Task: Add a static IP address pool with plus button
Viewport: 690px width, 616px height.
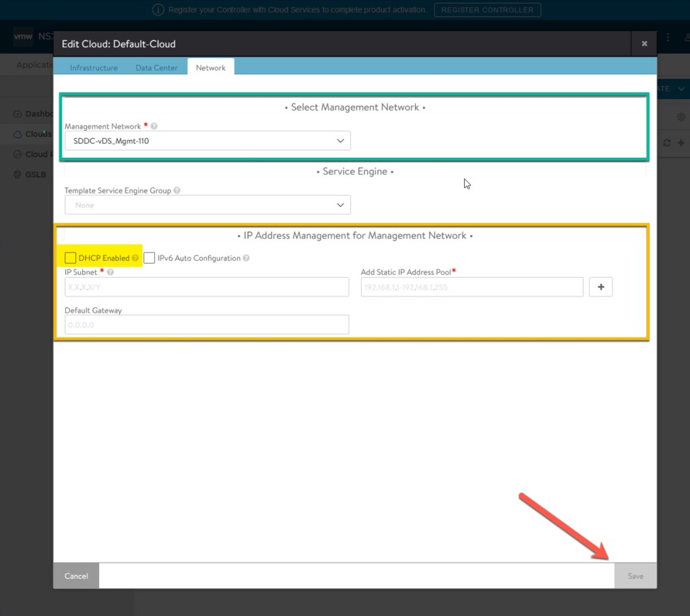Action: [x=600, y=287]
